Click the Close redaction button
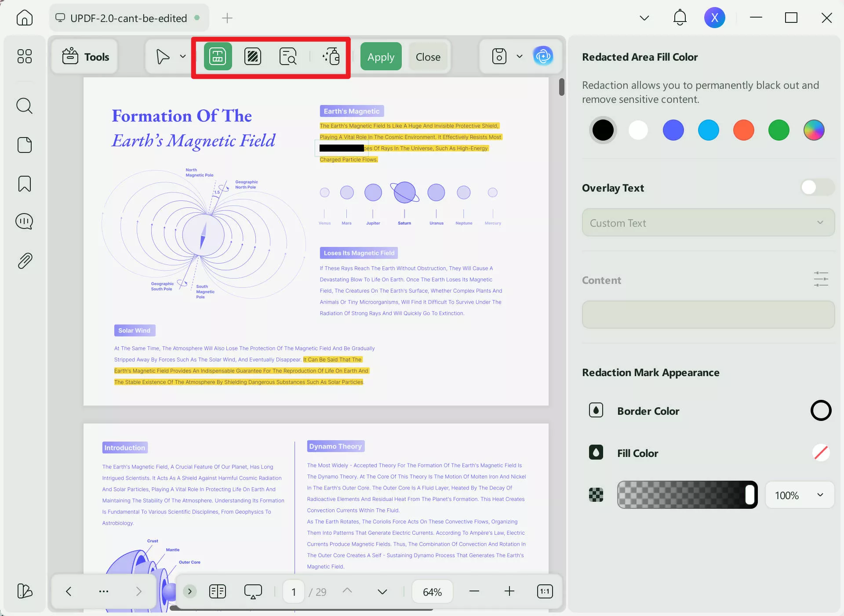The width and height of the screenshot is (844, 616). (428, 57)
